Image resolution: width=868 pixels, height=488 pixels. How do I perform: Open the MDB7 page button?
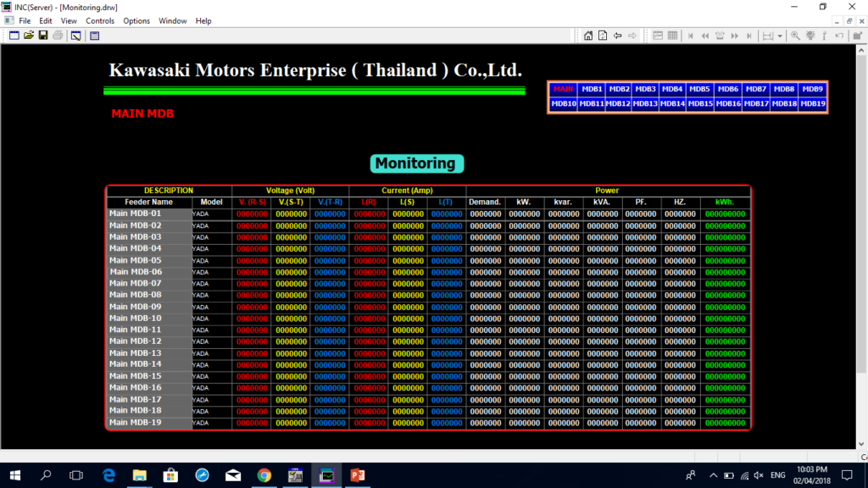click(755, 89)
